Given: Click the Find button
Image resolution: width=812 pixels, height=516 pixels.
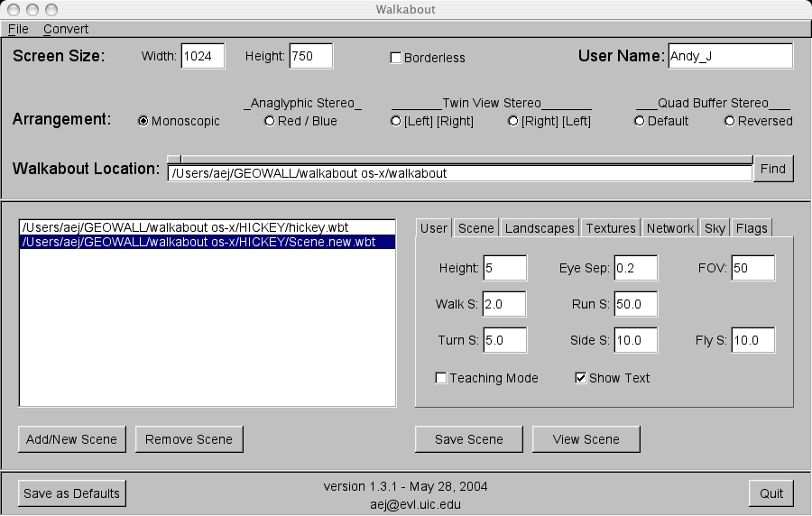Looking at the screenshot, I should point(773,169).
